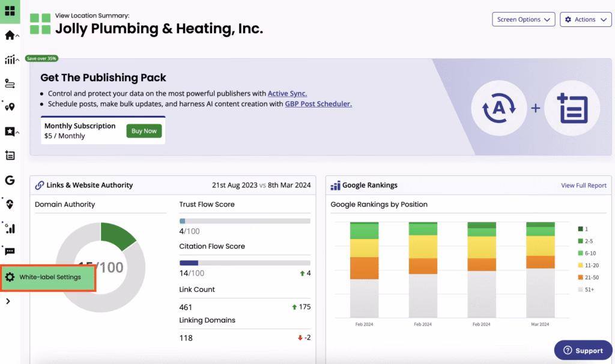This screenshot has width=615, height=364.
Task: Open the star reviews icon in sidebar
Action: click(10, 132)
